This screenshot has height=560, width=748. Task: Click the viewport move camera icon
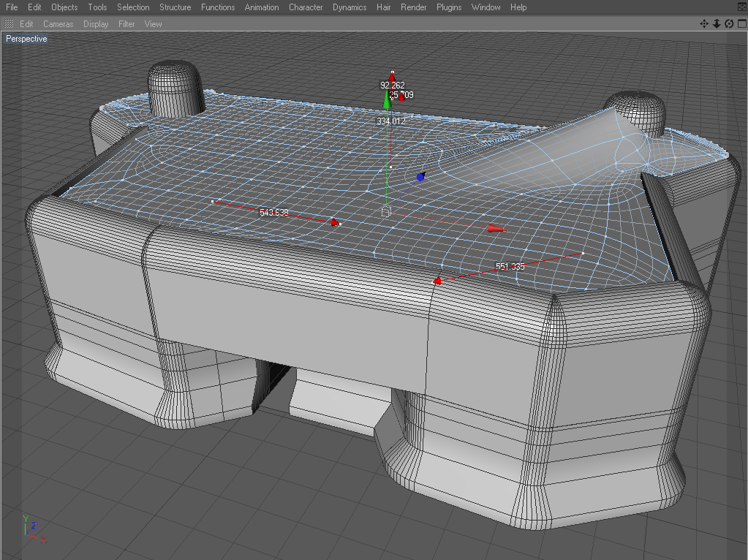pyautogui.click(x=704, y=24)
